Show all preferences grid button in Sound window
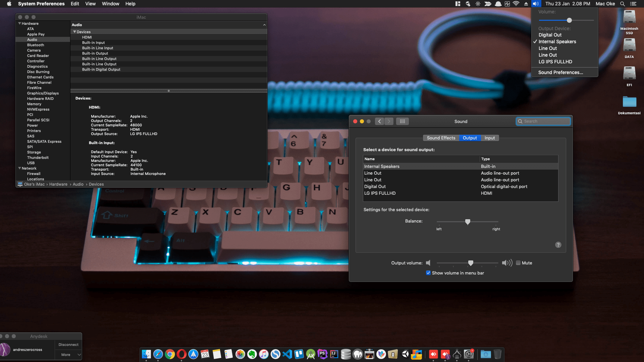The width and height of the screenshot is (644, 362). (x=402, y=121)
